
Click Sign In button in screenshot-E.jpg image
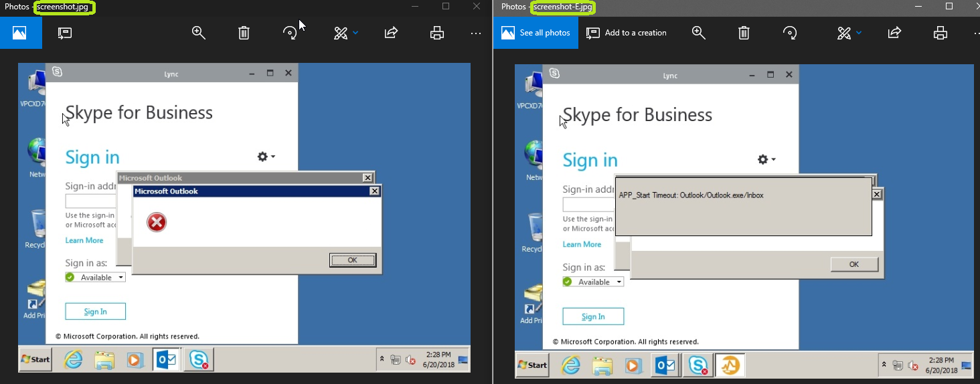593,316
